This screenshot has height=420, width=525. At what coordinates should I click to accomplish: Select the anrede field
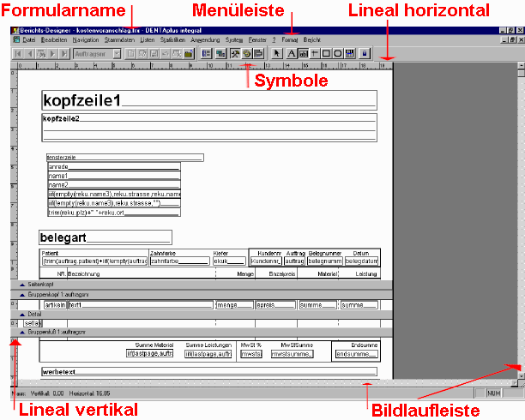click(x=114, y=166)
